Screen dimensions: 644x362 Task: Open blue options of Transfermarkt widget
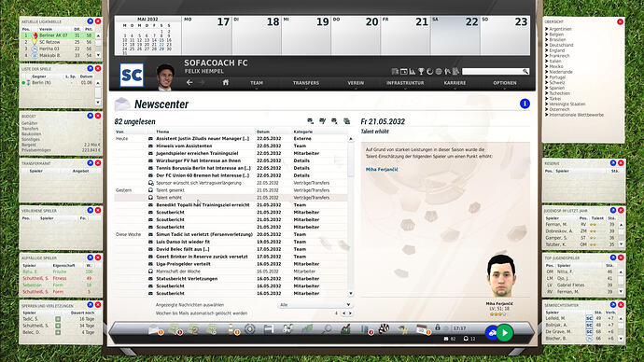coord(90,163)
